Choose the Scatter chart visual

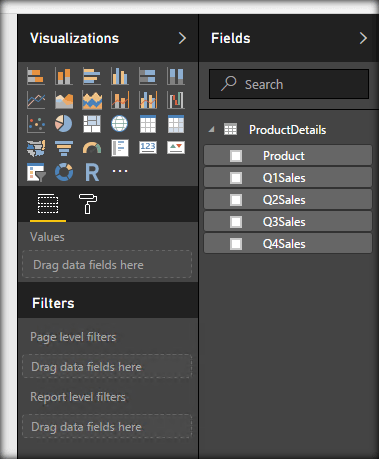(36, 124)
